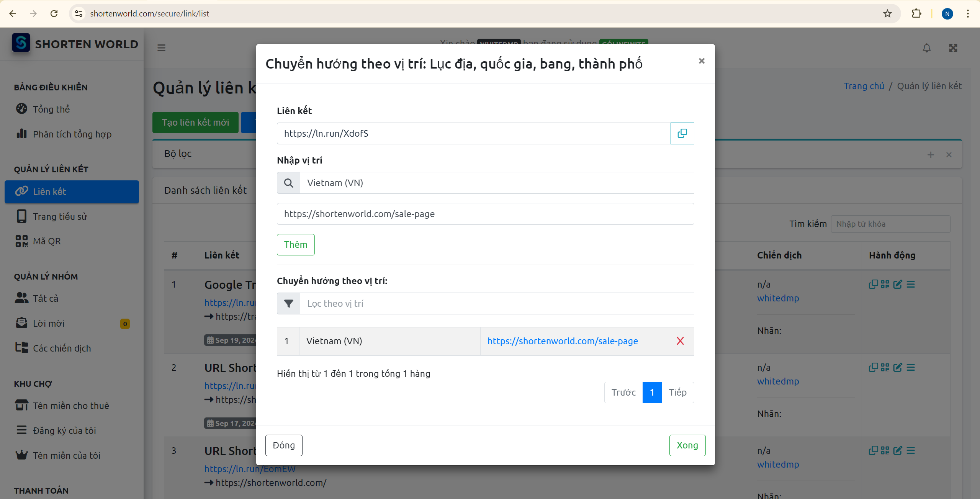
Task: Click the red X delete icon for Vietnam row
Action: tap(680, 340)
